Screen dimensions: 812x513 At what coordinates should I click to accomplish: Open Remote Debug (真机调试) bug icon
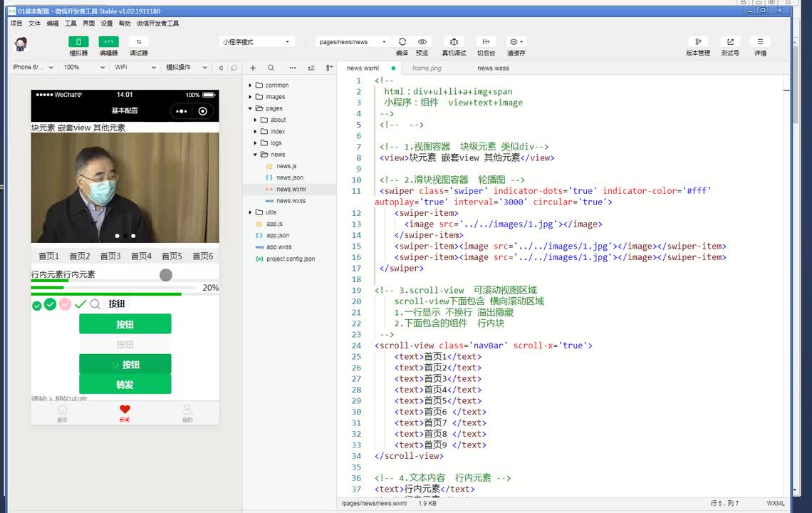tap(454, 42)
